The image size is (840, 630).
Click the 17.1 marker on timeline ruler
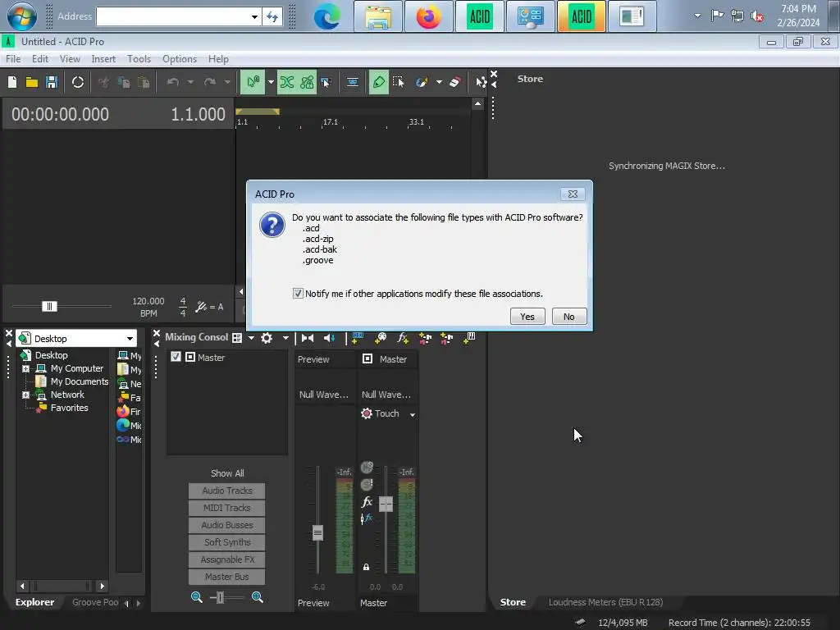click(x=331, y=122)
